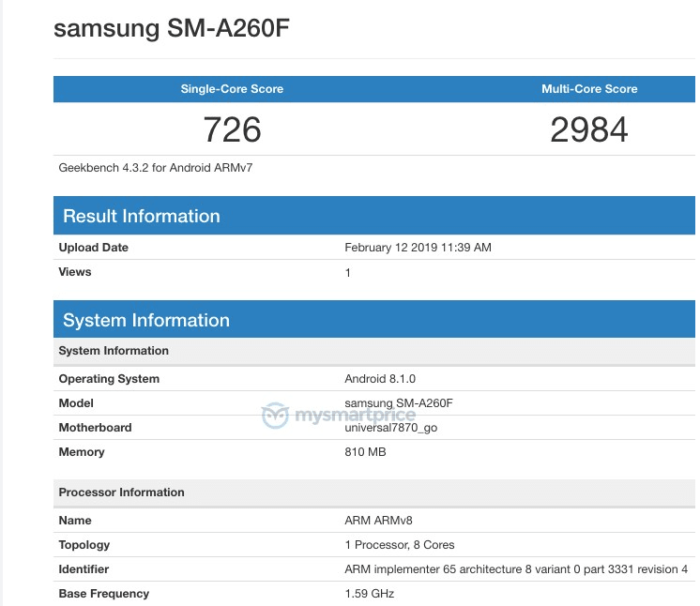Viewport: 700px width, 606px height.
Task: Click the 'Result Information' section header
Action: 374,216
